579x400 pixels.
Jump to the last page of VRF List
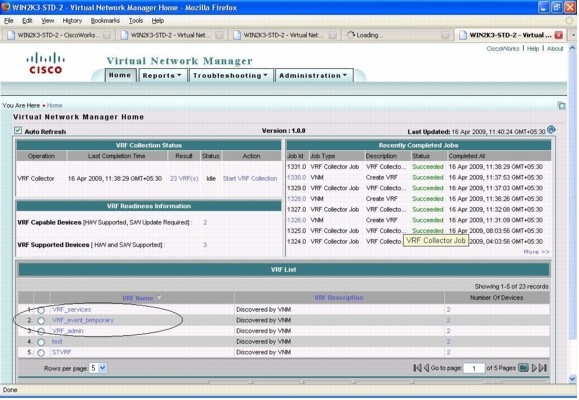tap(542, 368)
